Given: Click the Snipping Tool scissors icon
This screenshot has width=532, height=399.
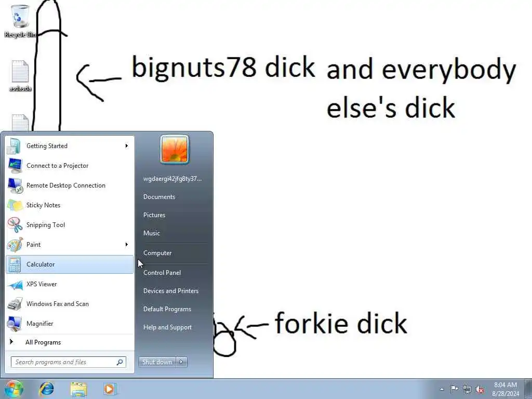Looking at the screenshot, I should (15, 225).
